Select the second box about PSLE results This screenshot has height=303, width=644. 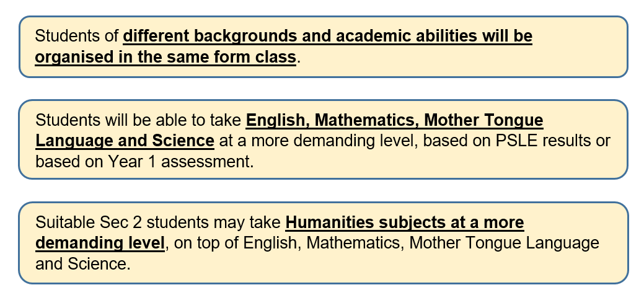coord(323,139)
